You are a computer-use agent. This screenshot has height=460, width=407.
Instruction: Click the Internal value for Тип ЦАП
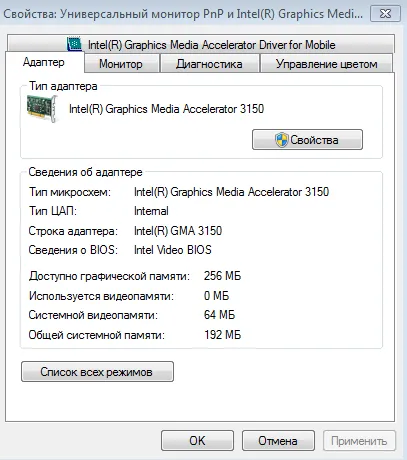click(151, 211)
